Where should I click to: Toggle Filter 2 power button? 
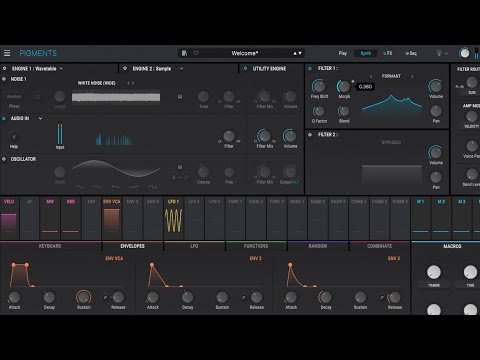click(310, 135)
